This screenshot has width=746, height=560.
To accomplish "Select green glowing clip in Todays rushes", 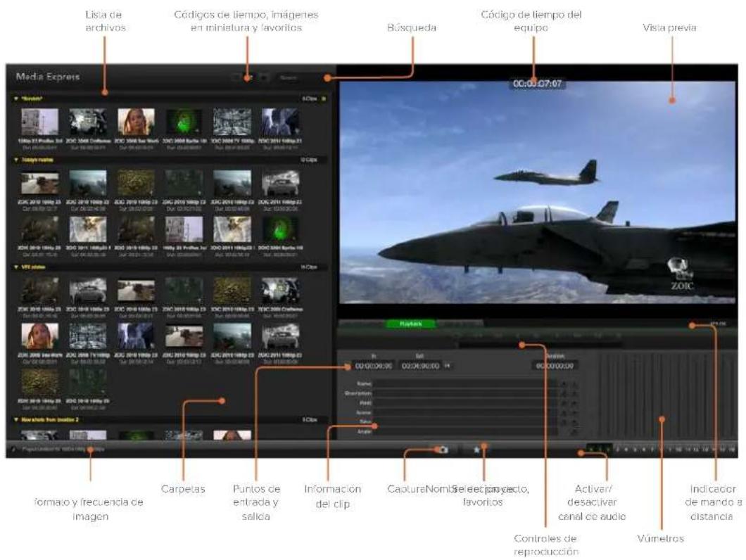I will click(x=280, y=229).
